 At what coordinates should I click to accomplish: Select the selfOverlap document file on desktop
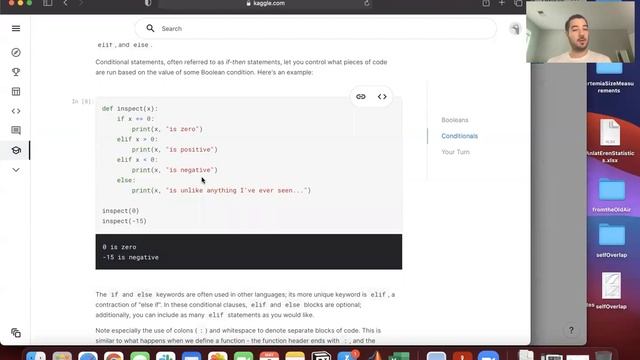pos(611,291)
